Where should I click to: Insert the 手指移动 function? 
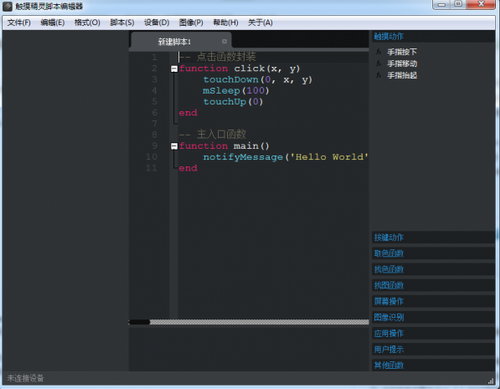click(402, 63)
